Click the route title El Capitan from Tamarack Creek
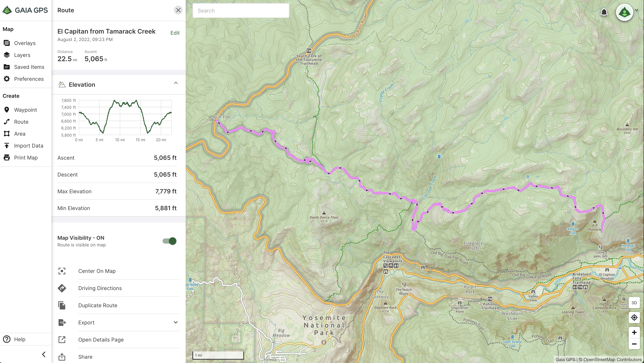Image resolution: width=644 pixels, height=363 pixels. click(x=106, y=31)
